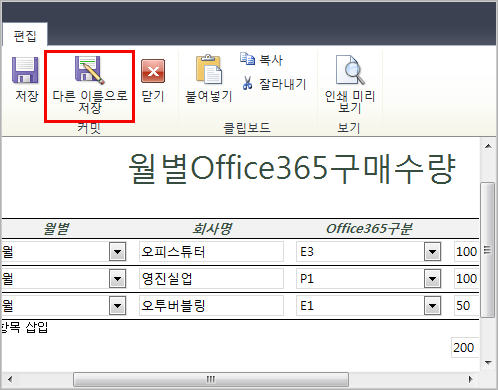Click the 오피스튜터 company name field
498x390 pixels.
point(211,252)
